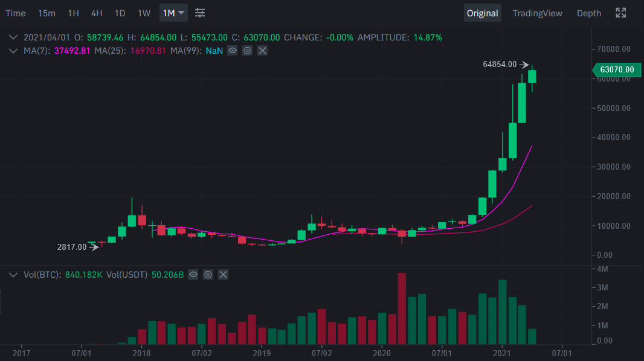Select the 4H interval
The height and width of the screenshot is (361, 644).
click(x=97, y=13)
